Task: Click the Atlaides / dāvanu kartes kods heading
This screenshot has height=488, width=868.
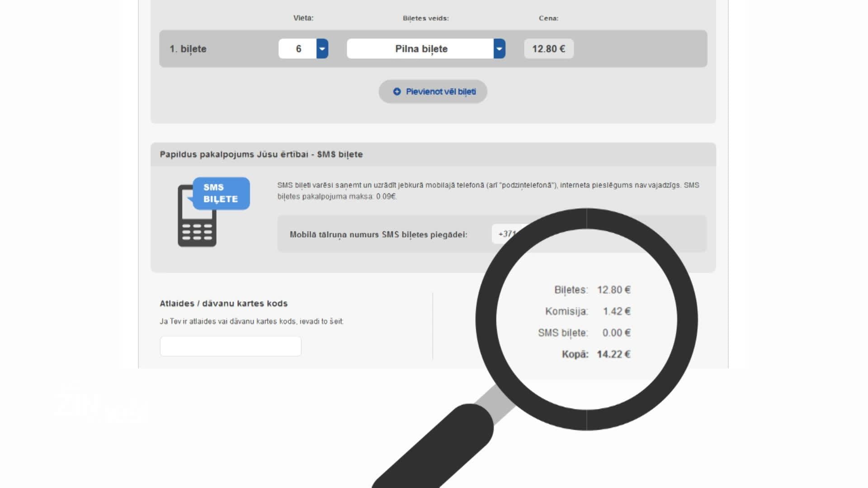Action: coord(223,304)
